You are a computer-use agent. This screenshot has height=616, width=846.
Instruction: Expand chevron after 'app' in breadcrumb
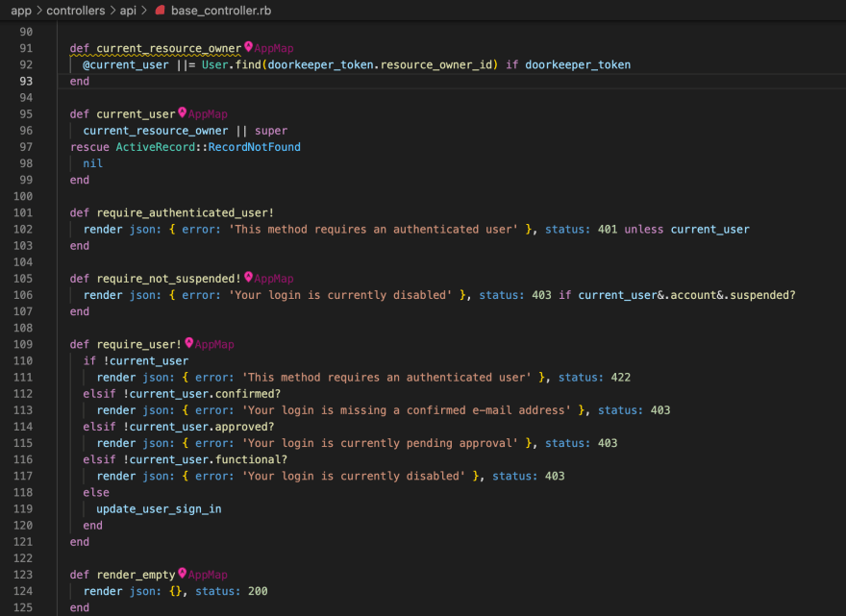(38, 11)
